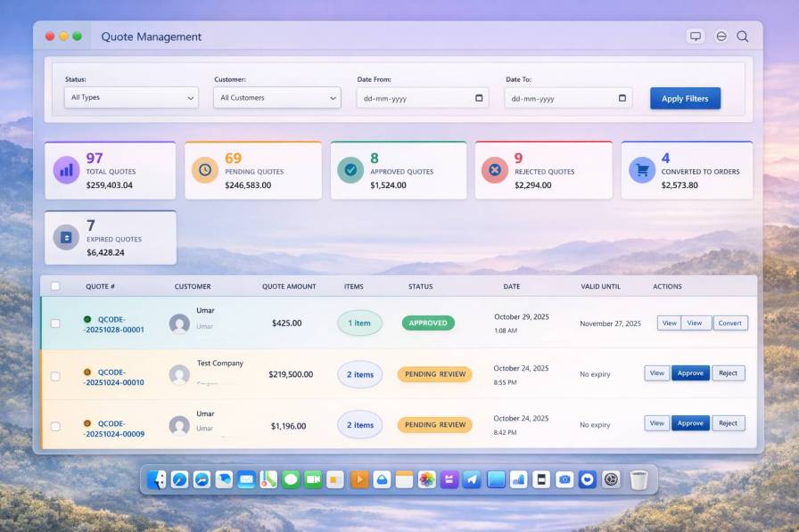799x532 pixels.
Task: Click orange status dot beside QCODE-20251024-00010
Action: tap(87, 372)
